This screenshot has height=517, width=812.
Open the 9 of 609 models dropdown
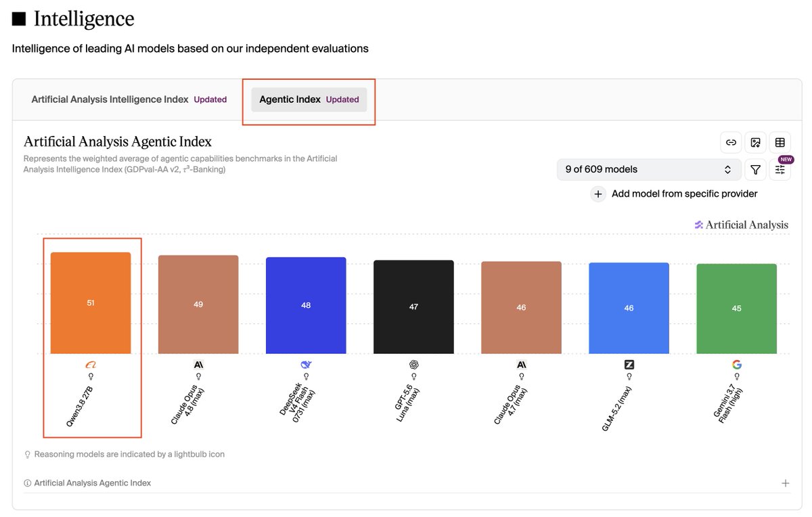point(648,169)
